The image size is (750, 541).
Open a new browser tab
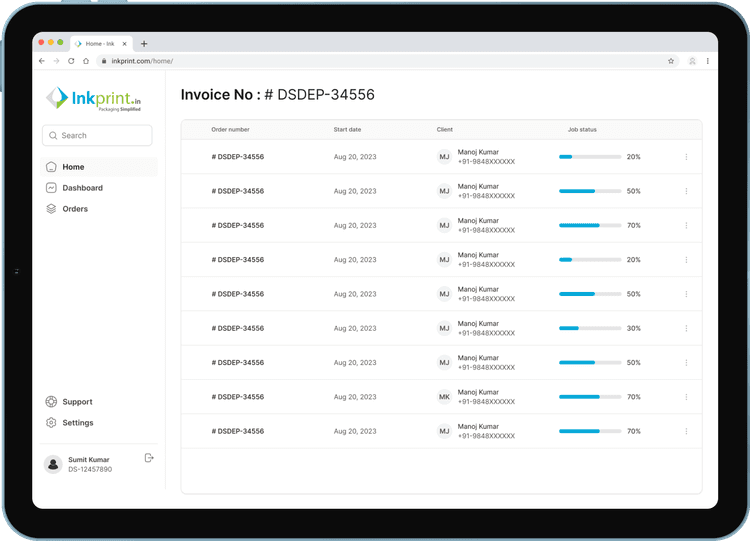point(144,44)
